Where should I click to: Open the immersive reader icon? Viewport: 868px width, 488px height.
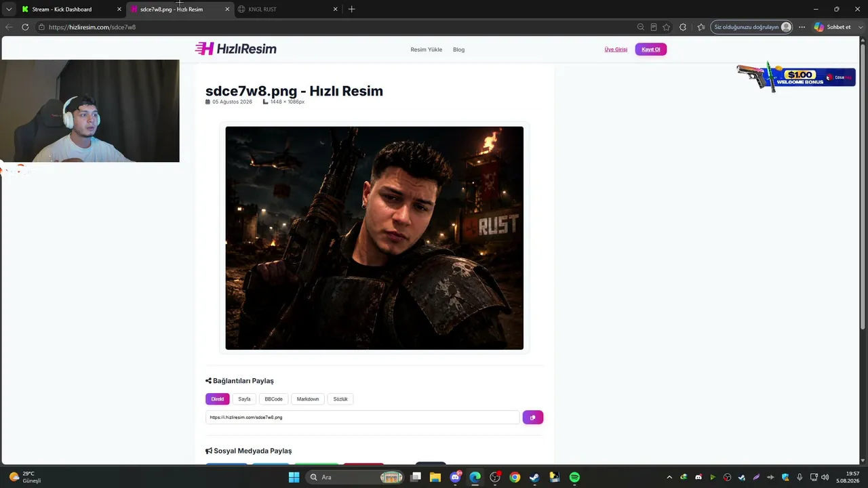(x=654, y=27)
